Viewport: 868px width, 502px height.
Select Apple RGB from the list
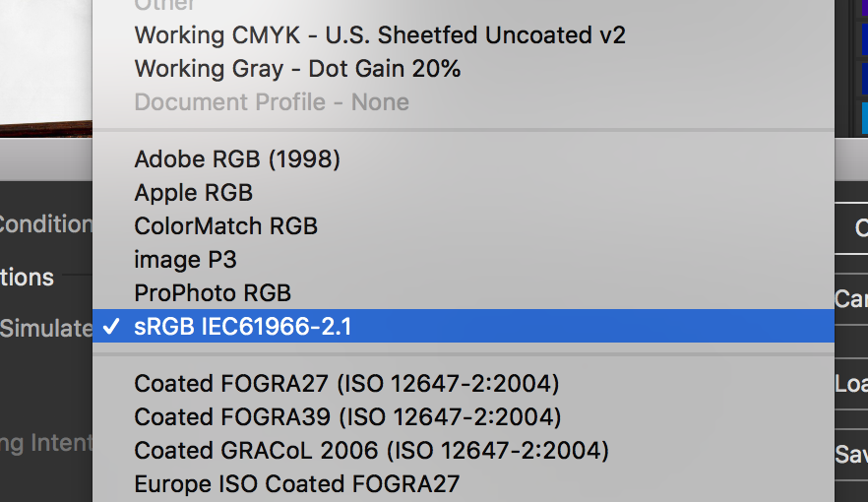[x=194, y=192]
